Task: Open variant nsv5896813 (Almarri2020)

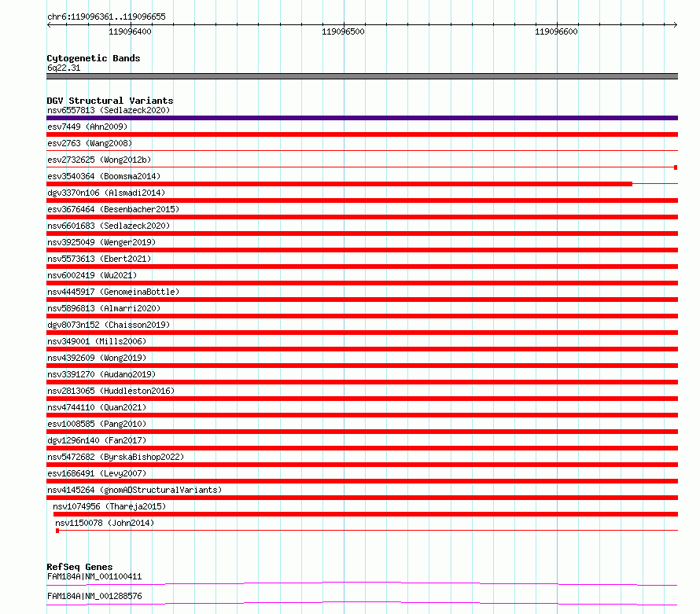Action: [104, 308]
